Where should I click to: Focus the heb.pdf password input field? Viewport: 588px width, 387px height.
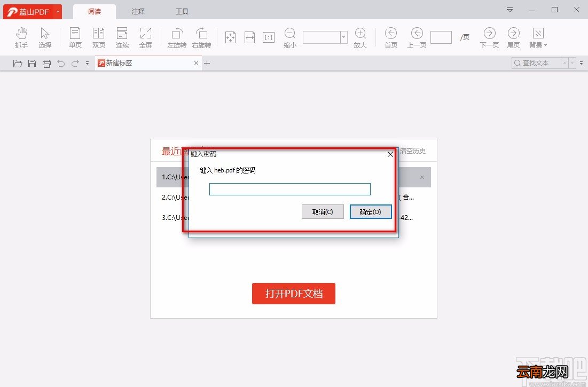tap(290, 189)
